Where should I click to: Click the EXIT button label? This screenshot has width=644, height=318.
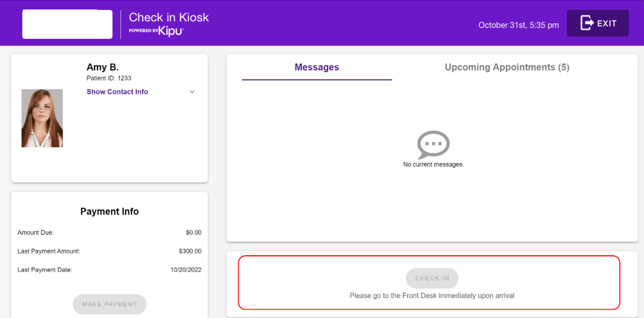606,23
